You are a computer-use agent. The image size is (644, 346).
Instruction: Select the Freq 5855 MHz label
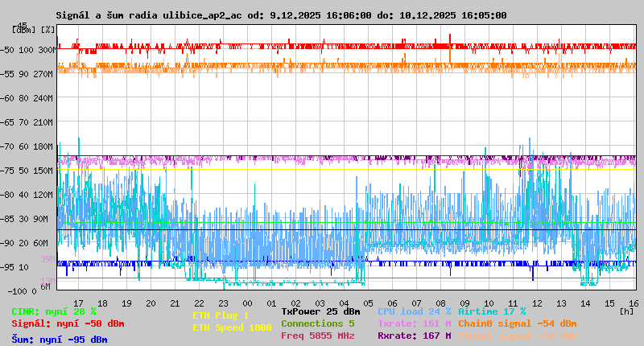click(317, 336)
